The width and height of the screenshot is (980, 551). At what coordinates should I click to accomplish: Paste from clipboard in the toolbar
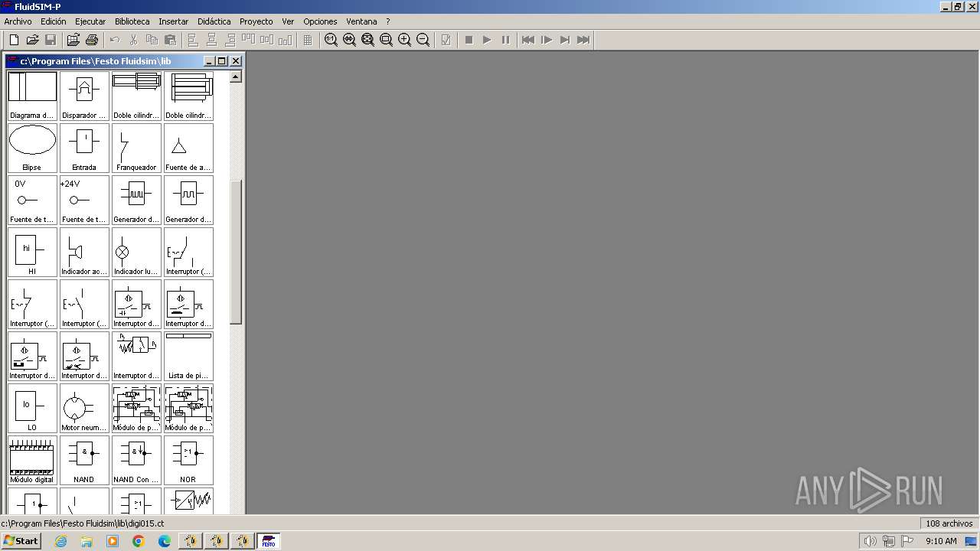pyautogui.click(x=170, y=40)
